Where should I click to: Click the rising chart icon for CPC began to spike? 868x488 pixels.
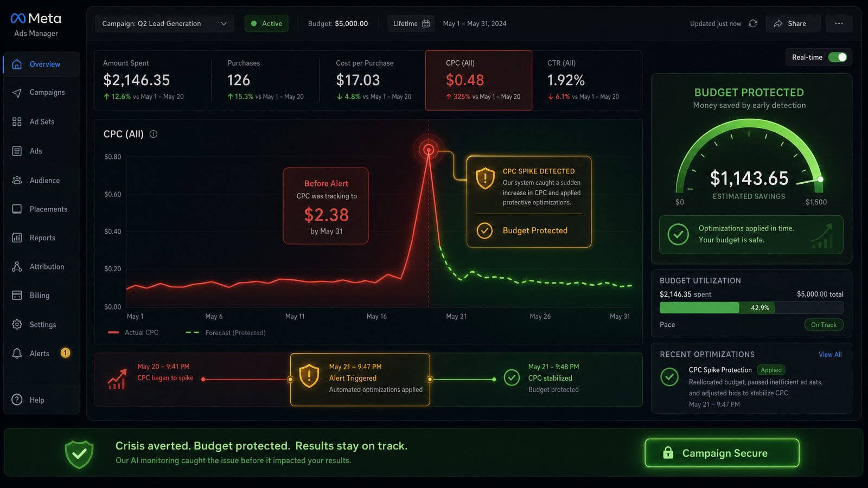pyautogui.click(x=117, y=379)
